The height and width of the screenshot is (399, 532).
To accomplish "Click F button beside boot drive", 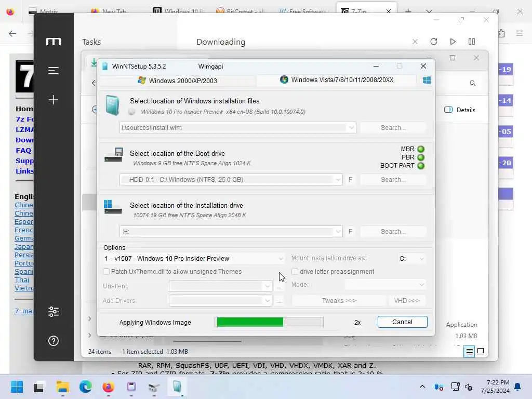I will click(351, 179).
